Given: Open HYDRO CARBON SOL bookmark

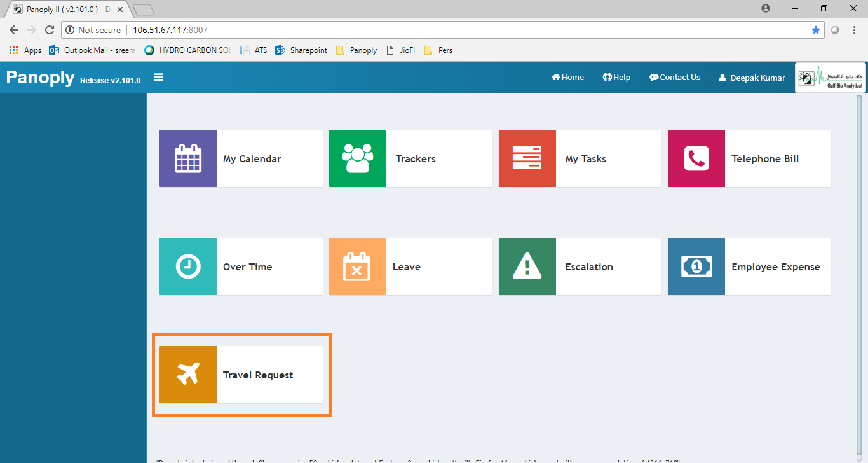Looking at the screenshot, I should [x=187, y=50].
